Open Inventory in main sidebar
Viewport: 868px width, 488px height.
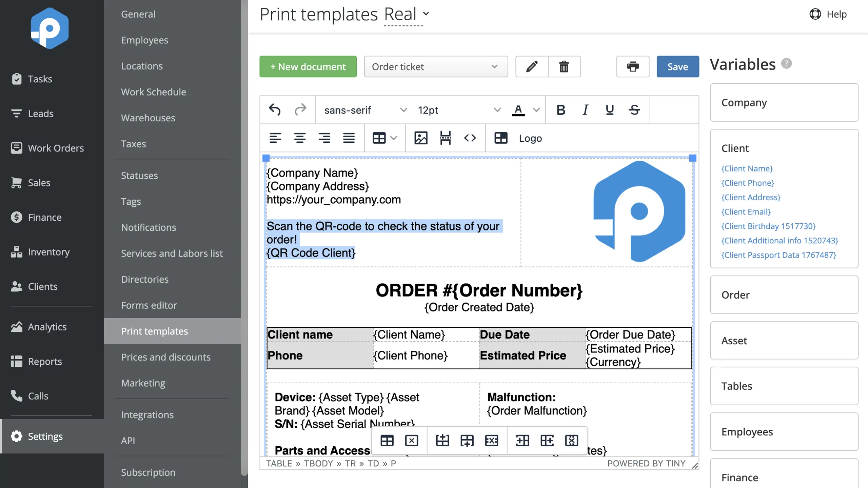[52, 252]
